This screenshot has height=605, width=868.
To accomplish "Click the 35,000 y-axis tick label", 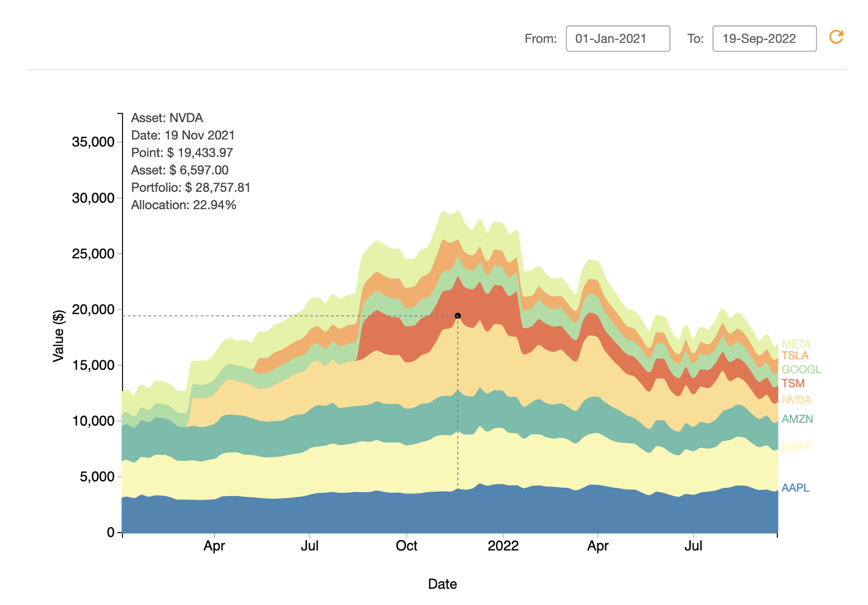I will click(x=93, y=142).
